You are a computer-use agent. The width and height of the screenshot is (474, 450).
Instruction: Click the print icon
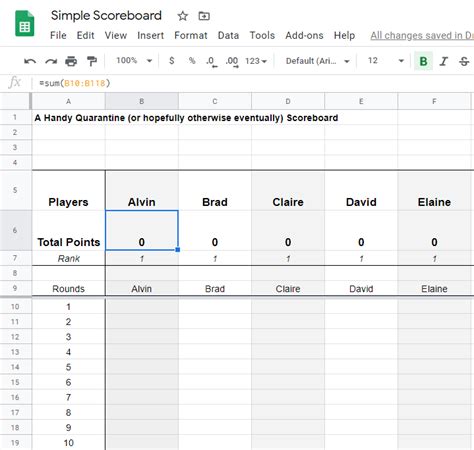[x=71, y=61]
